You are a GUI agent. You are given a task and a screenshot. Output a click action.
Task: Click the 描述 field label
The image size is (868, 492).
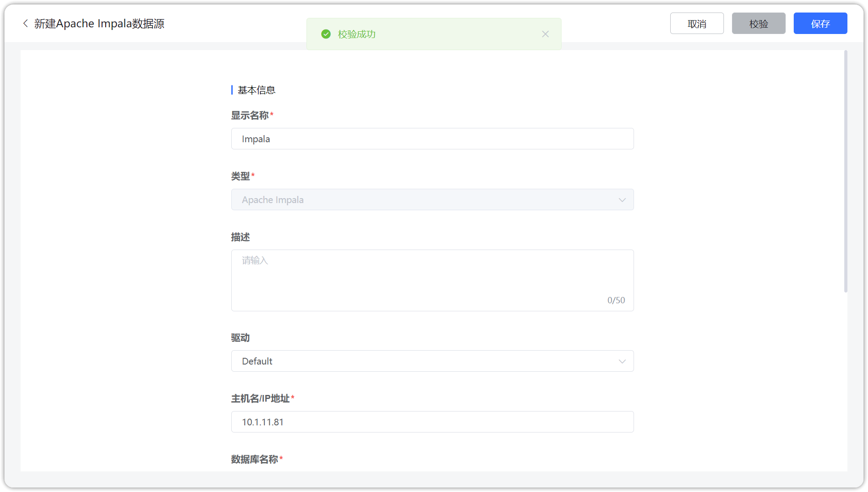click(240, 237)
